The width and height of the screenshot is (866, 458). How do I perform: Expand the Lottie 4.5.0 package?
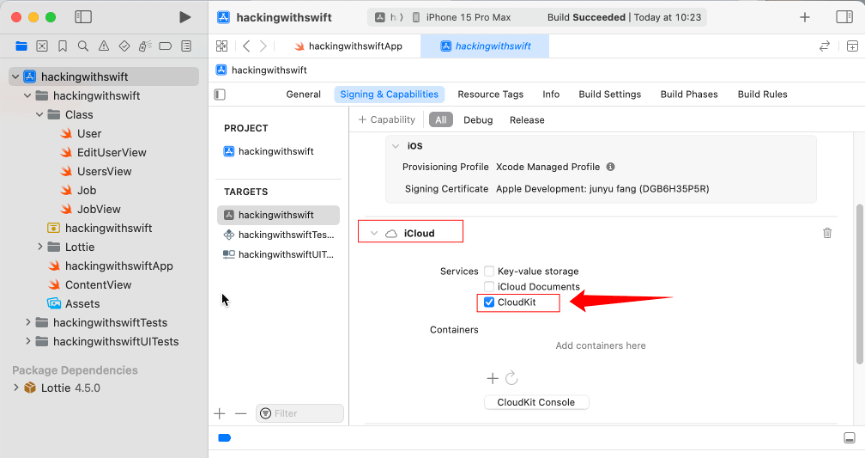15,388
